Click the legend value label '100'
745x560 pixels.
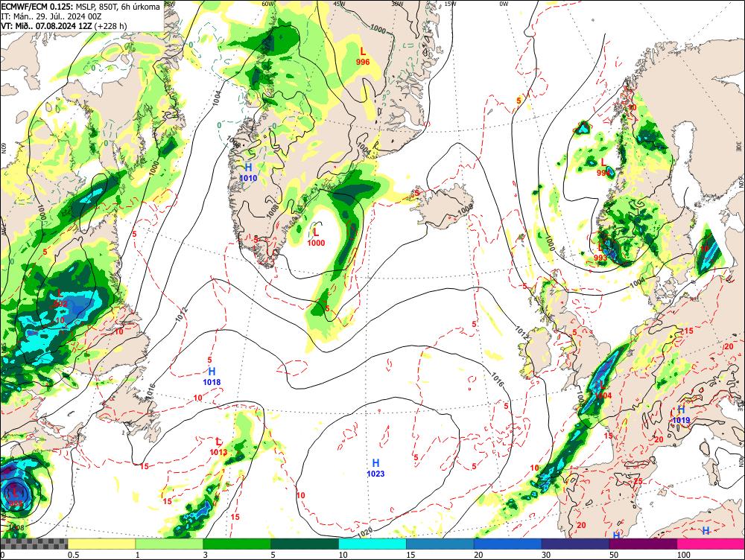click(683, 555)
